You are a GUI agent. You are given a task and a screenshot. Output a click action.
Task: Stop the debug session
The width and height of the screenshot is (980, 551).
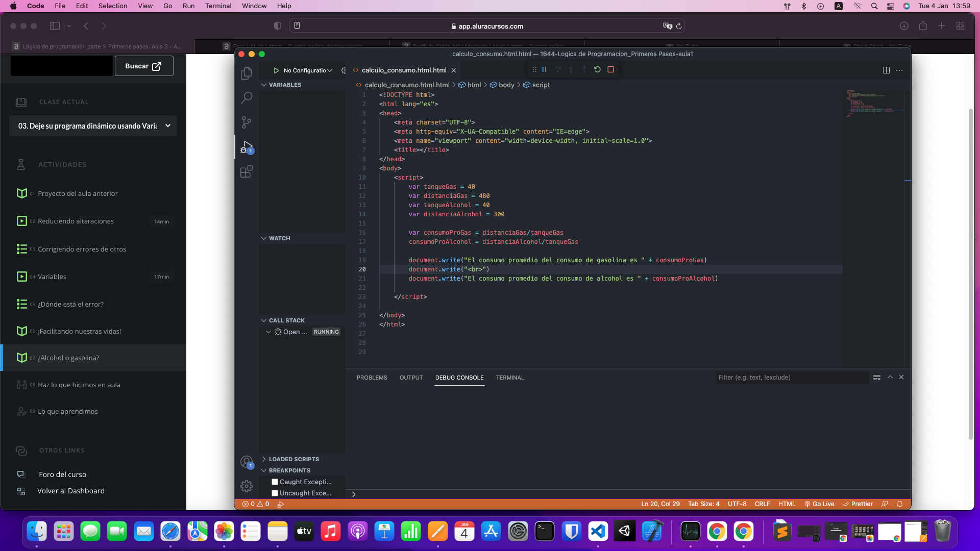click(610, 69)
